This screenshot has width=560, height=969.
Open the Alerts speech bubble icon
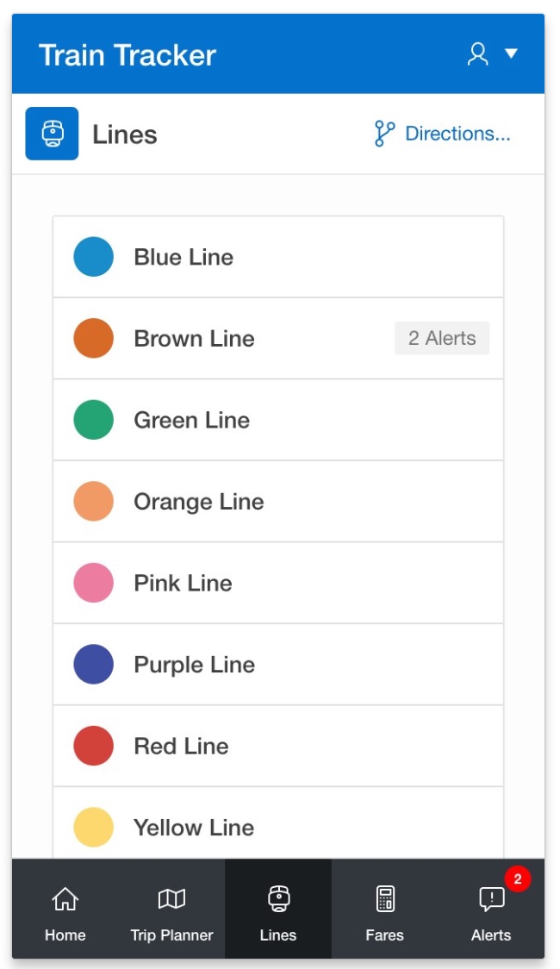pyautogui.click(x=491, y=900)
